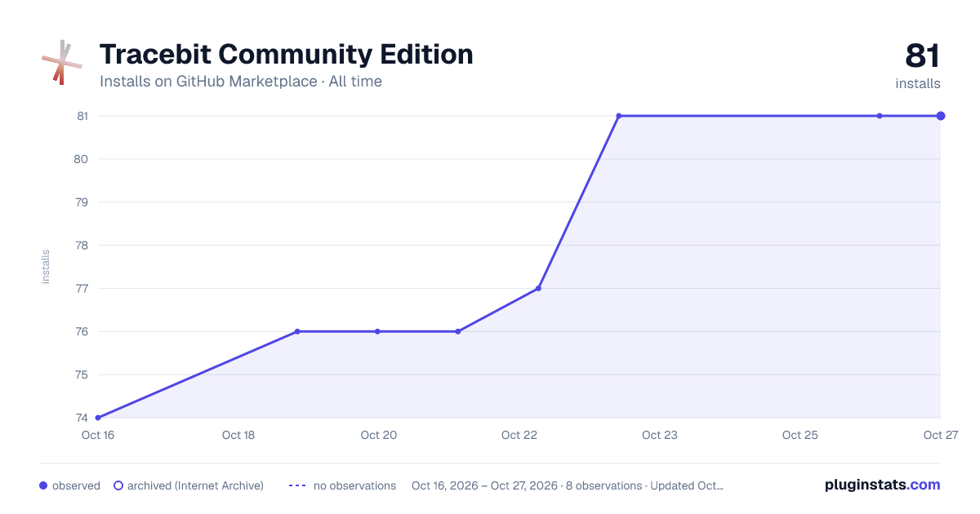Click the y-axis label 80
Viewport: 980px width, 514px height.
tap(82, 159)
